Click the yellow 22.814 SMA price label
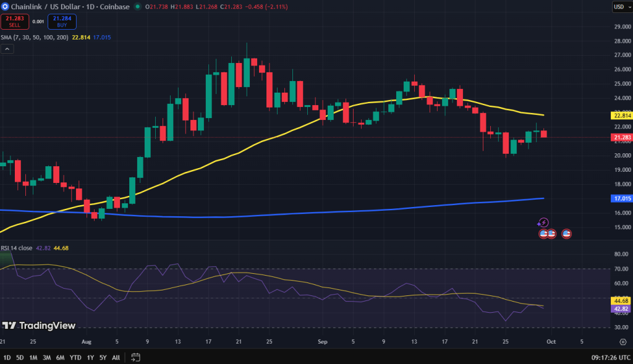The width and height of the screenshot is (633, 364). pyautogui.click(x=620, y=116)
